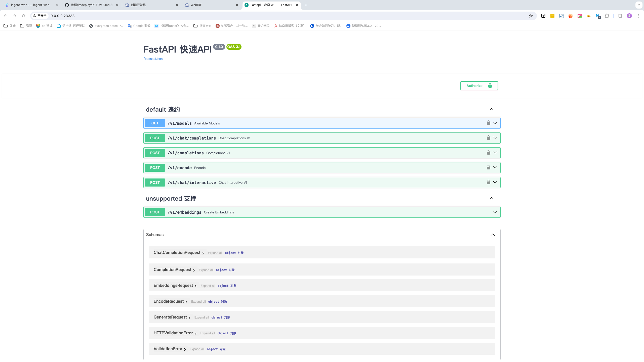Expand the POST /v1/completions endpoint chevron
644x362 pixels.
tap(495, 153)
